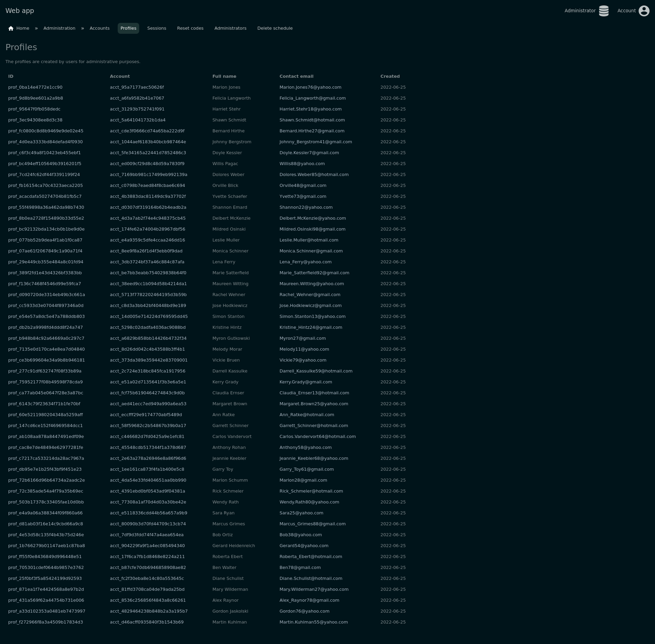Click the Contact email column header

tap(296, 76)
